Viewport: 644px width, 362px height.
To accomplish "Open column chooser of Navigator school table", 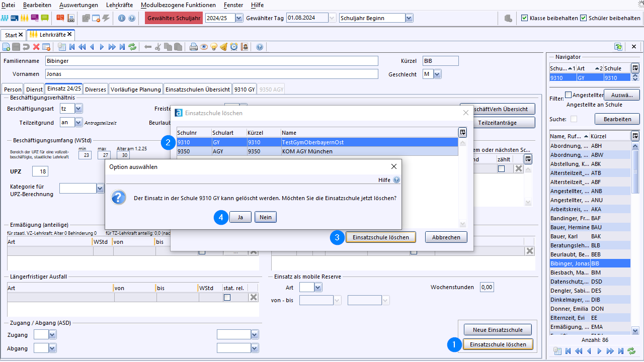I will pos(635,68).
